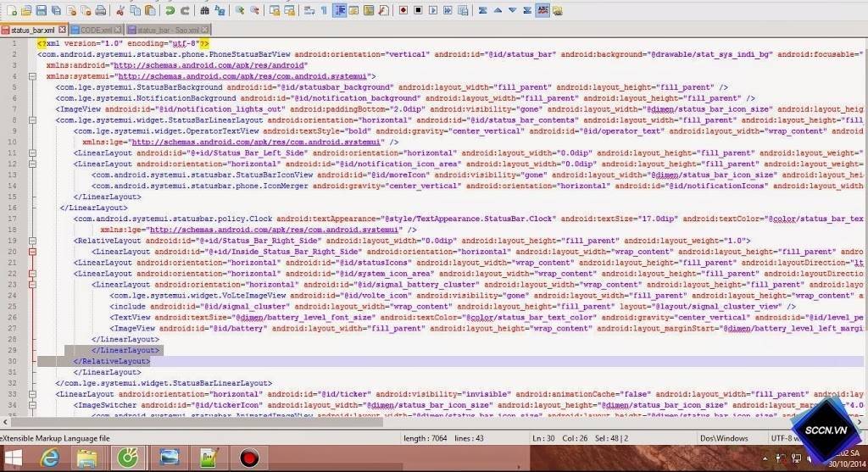
Task: Collapse the StatusBarLinearLayout fold on line 8
Action: click(x=33, y=120)
